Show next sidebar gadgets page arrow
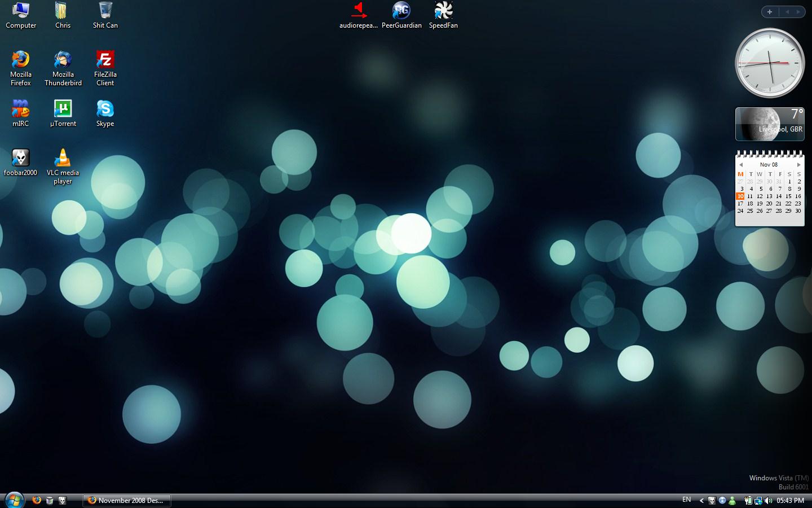 click(x=798, y=12)
